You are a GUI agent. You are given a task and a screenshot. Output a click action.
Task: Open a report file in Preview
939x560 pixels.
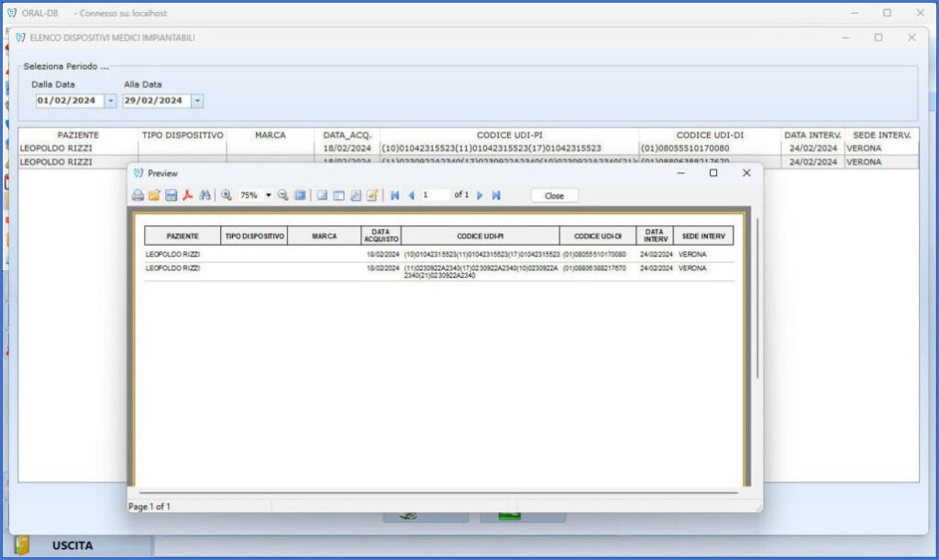(154, 195)
